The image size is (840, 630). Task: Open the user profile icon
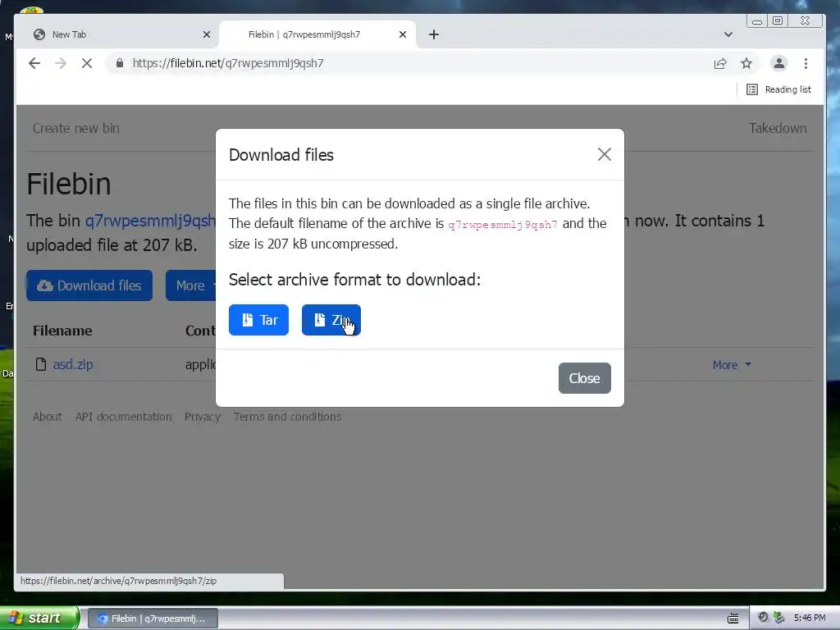(779, 63)
